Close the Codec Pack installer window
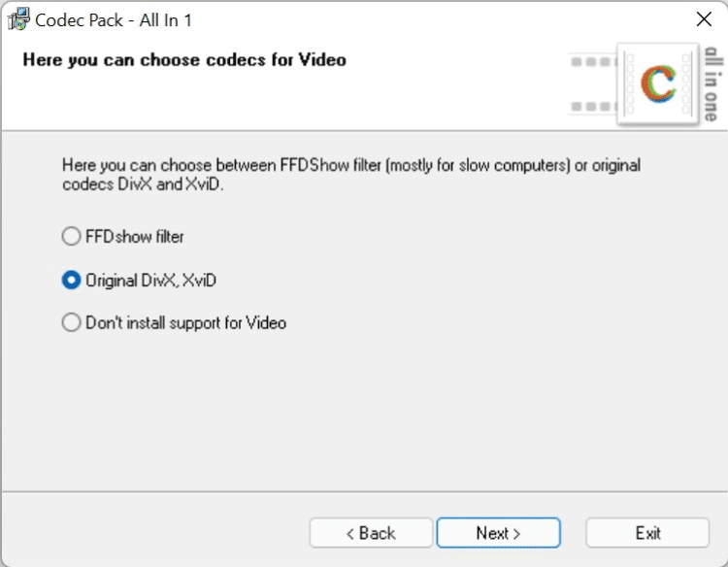 pyautogui.click(x=704, y=18)
